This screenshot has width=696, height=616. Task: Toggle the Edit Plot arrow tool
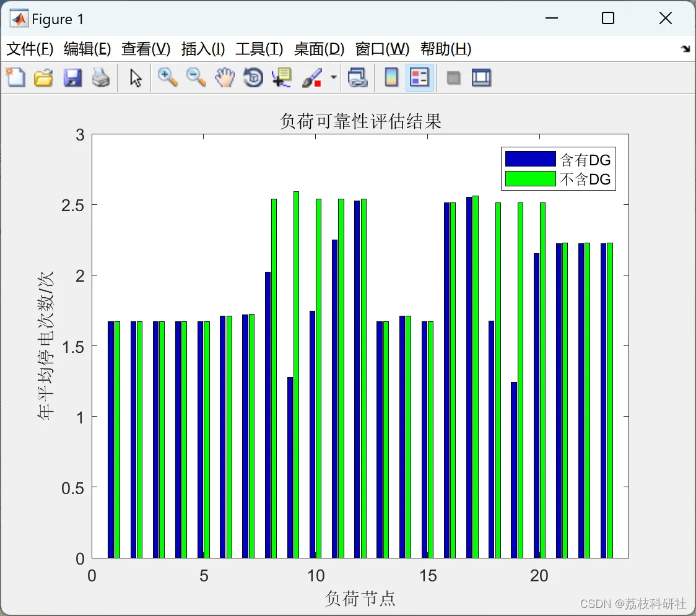pos(136,77)
